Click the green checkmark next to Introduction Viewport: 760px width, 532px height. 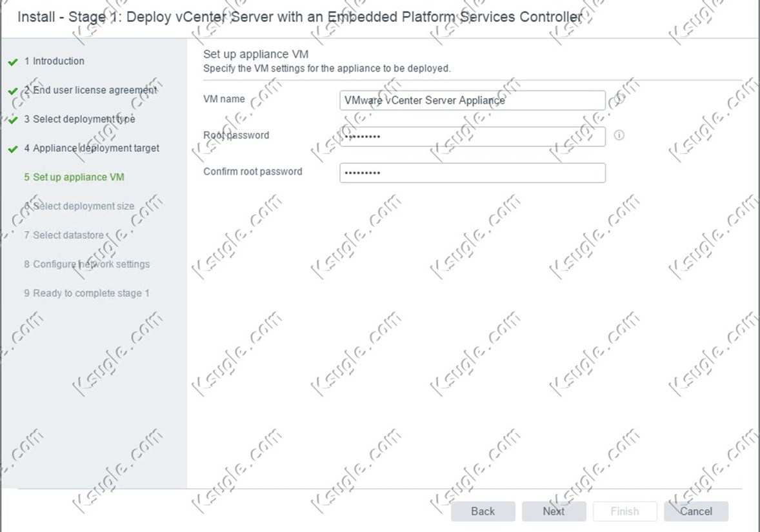click(13, 62)
